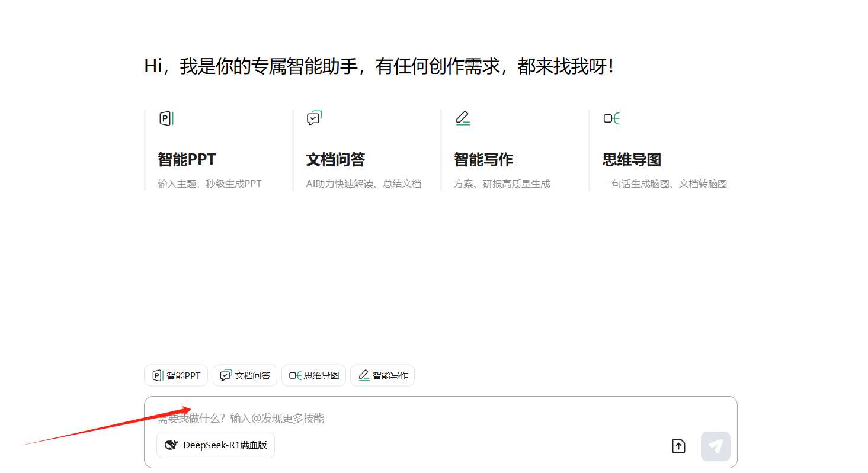Screen dimensions: 868x473
Task: Select the 智能PPT shortcut chip above input box
Action: click(176, 375)
